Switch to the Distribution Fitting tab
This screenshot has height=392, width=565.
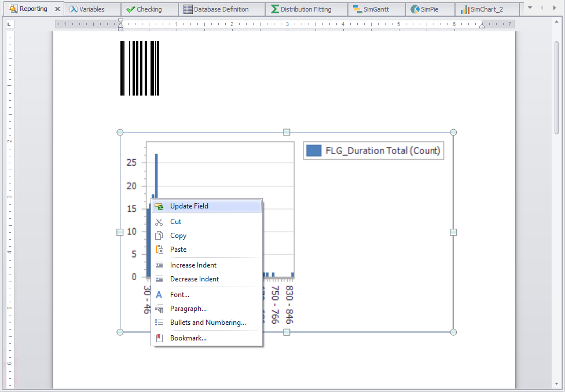(x=306, y=9)
